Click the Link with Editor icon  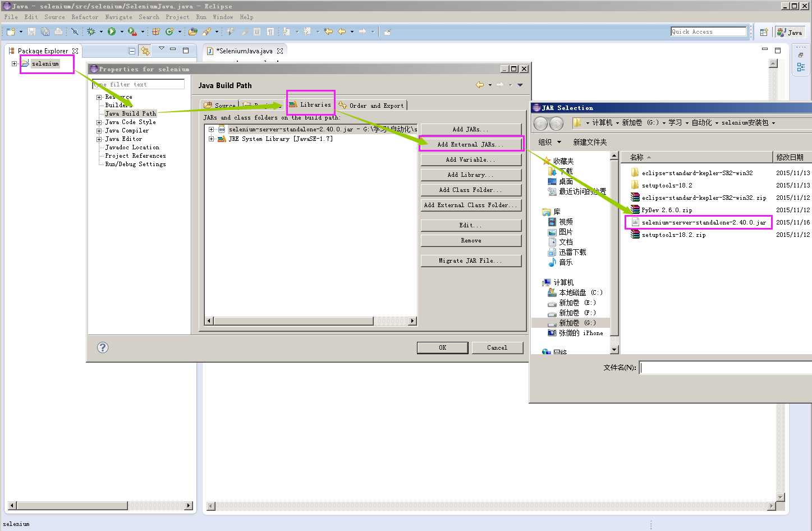point(145,51)
